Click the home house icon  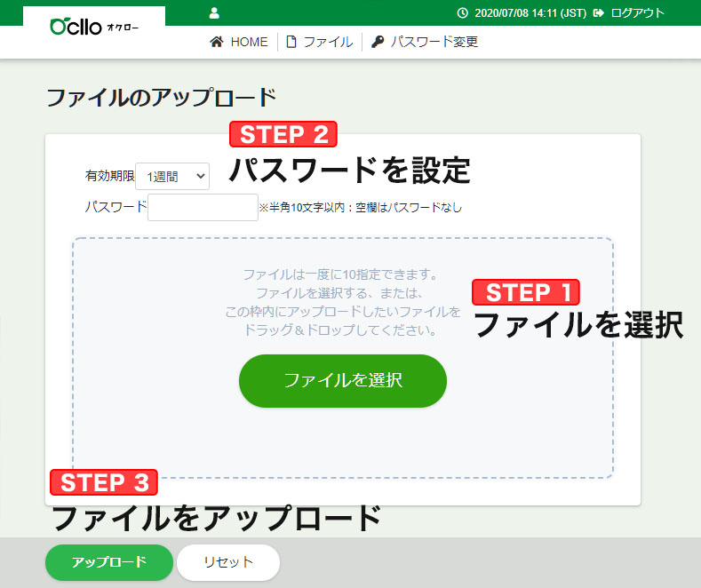[217, 42]
